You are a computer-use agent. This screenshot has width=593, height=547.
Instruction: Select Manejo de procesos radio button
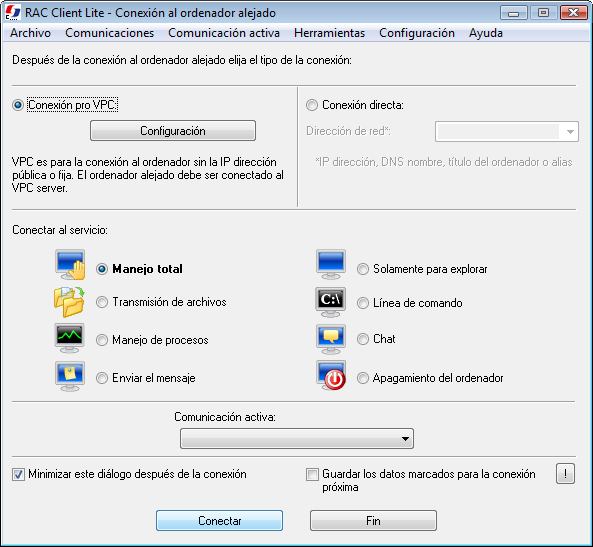click(102, 340)
